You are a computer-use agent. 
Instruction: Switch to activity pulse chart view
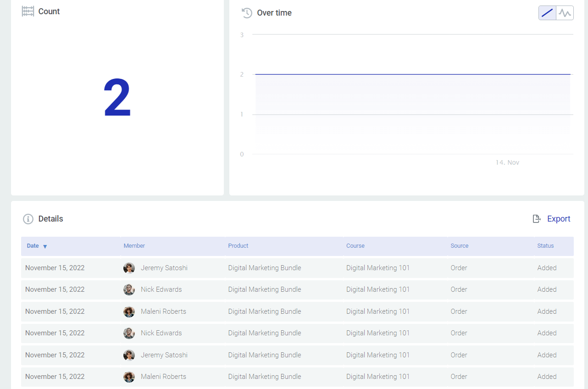point(565,13)
